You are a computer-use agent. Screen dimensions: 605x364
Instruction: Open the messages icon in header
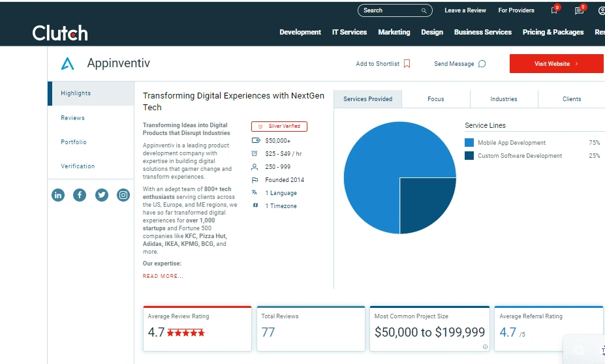tap(579, 11)
